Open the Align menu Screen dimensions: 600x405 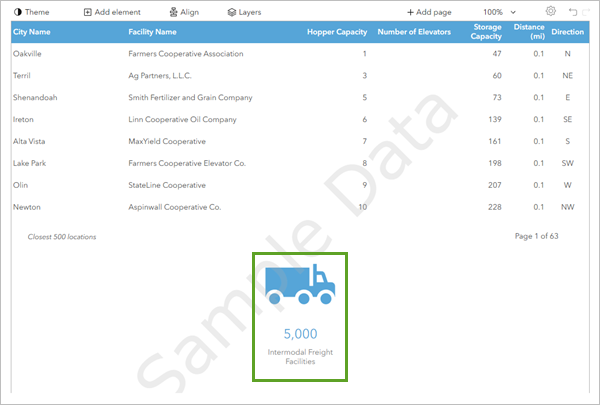pyautogui.click(x=184, y=12)
